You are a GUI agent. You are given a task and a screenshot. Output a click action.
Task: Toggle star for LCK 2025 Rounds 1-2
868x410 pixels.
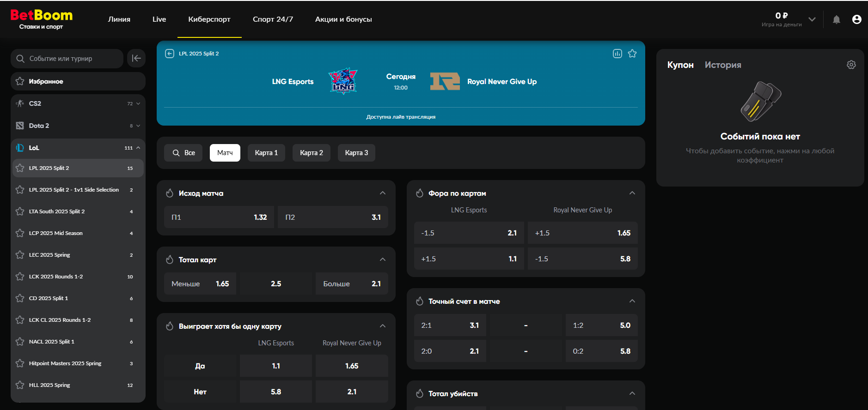20,277
